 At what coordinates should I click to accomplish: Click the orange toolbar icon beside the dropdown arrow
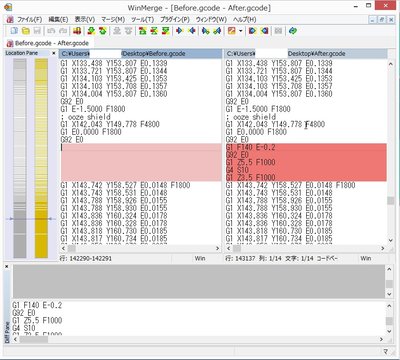coord(232,31)
